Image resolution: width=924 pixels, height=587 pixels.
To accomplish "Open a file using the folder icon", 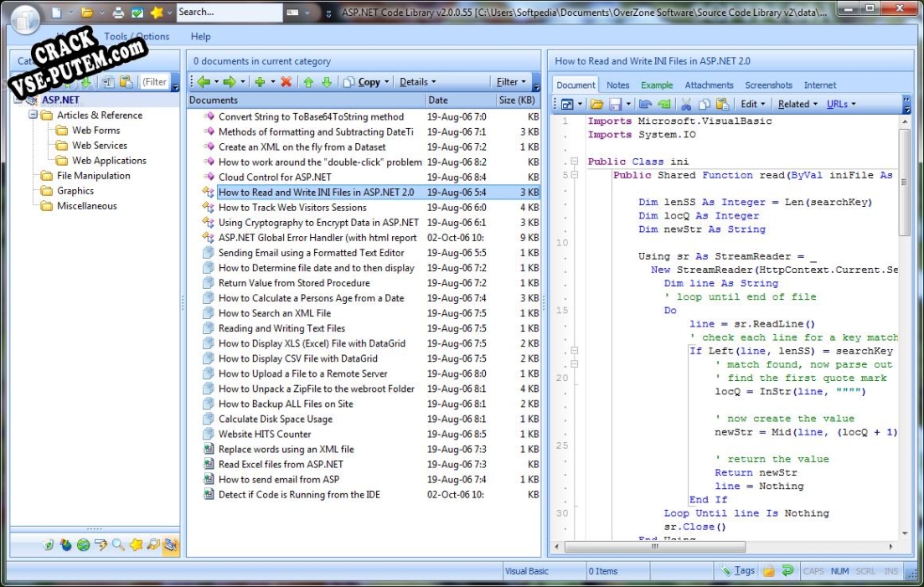I will click(596, 103).
